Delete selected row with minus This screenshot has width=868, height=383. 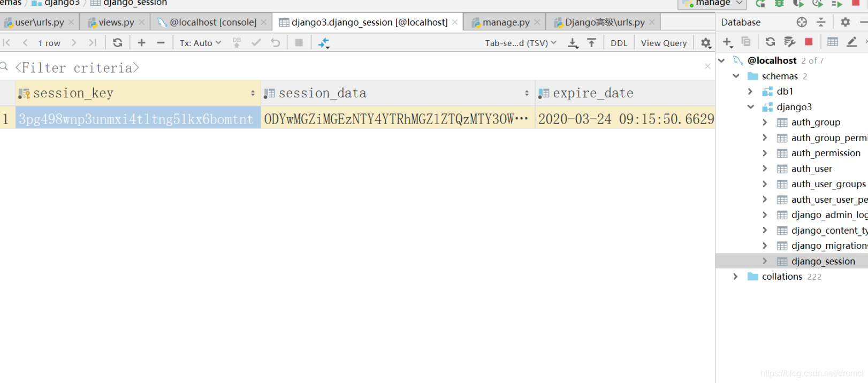pyautogui.click(x=161, y=43)
